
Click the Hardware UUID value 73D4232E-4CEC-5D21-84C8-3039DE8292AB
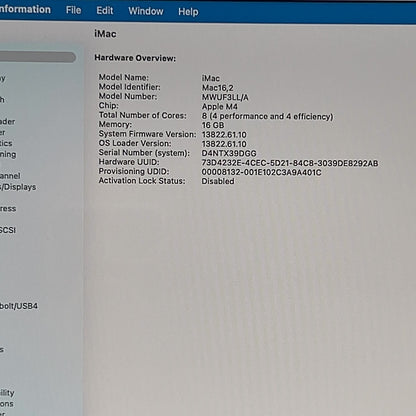pos(290,163)
